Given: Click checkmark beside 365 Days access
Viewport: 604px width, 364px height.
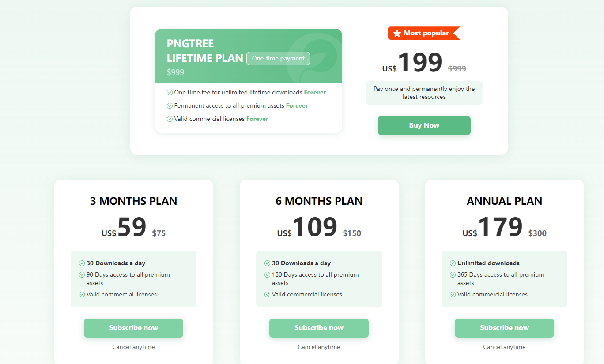Looking at the screenshot, I should 453,275.
